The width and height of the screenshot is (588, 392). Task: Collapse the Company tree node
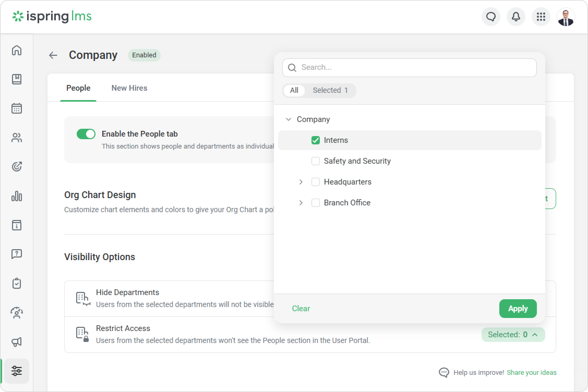point(288,119)
